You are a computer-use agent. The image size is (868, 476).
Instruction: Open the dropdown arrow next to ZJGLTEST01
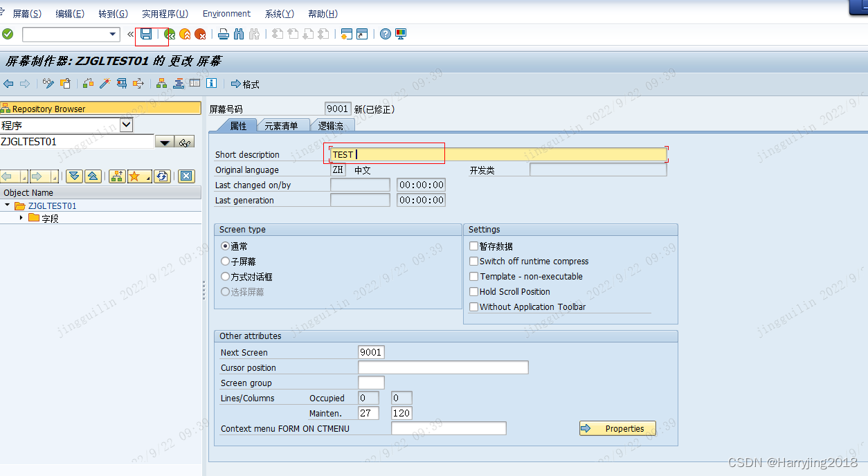coord(164,141)
